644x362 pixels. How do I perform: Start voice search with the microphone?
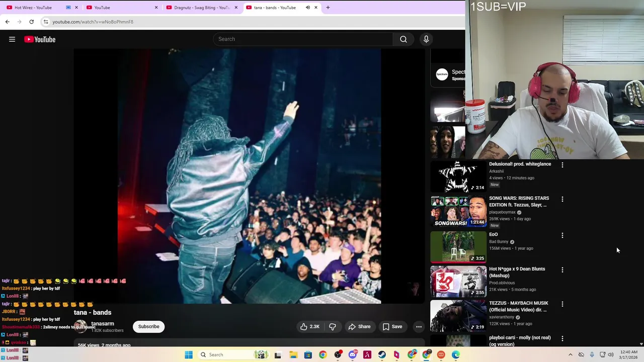click(426, 39)
